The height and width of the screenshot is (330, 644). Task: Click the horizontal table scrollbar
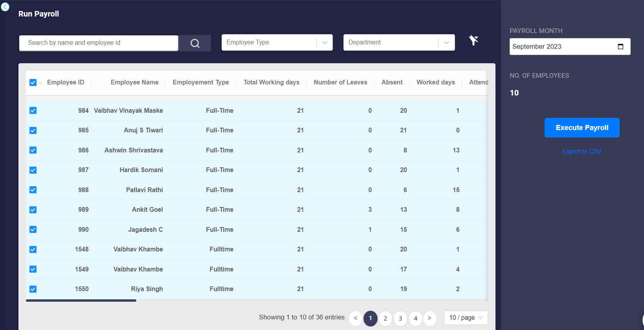point(81,301)
